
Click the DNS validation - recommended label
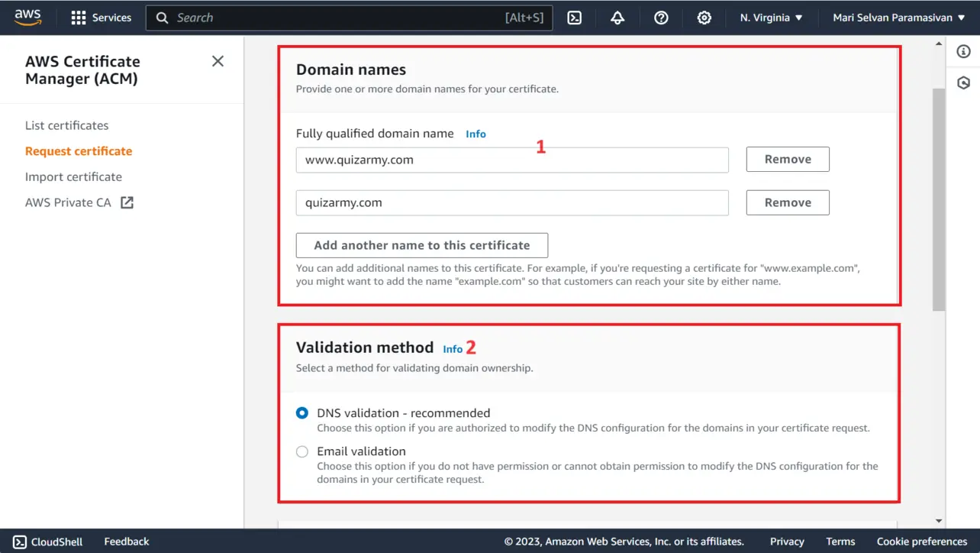coord(404,413)
